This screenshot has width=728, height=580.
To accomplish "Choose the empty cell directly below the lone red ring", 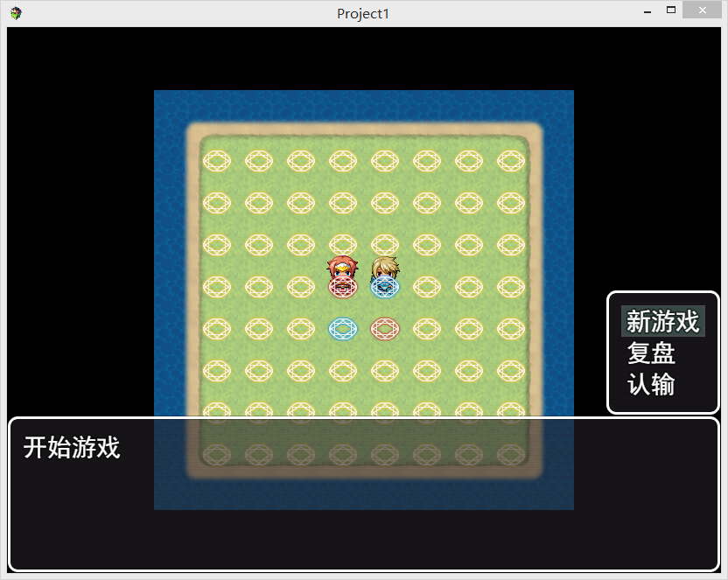I will point(385,371).
